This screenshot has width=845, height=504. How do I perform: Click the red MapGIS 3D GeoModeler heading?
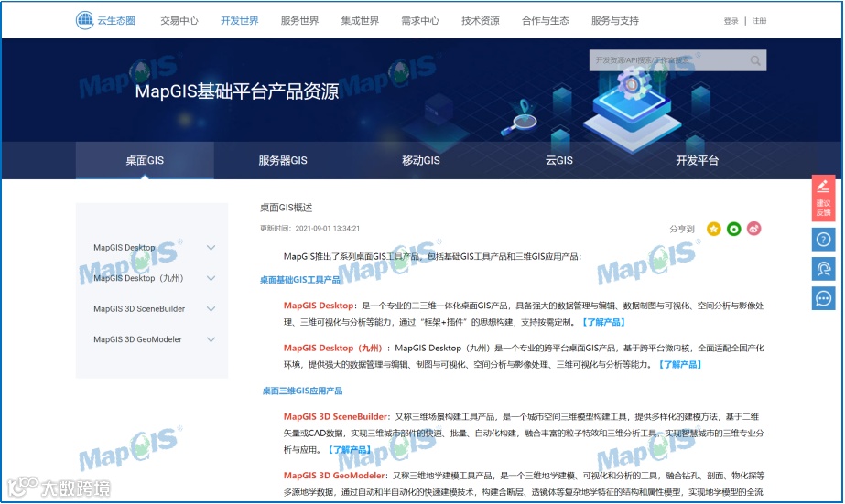334,476
